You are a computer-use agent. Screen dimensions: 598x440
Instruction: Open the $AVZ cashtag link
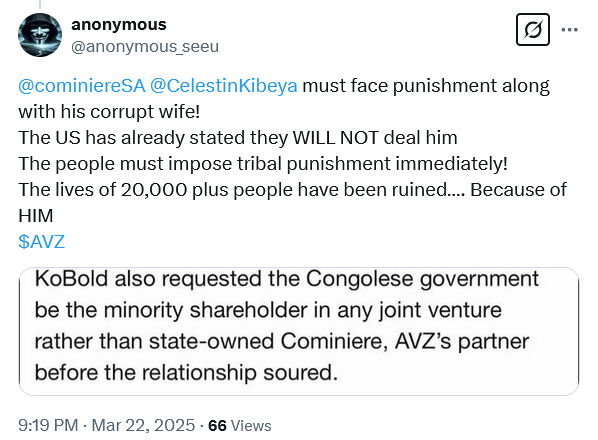click(42, 242)
